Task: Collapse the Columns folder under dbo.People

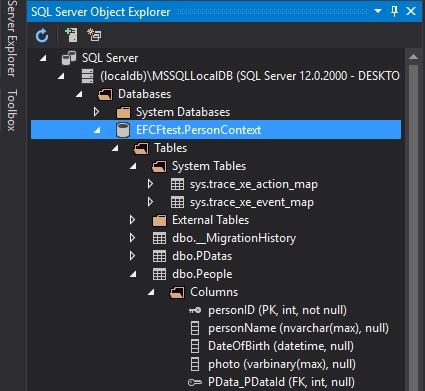Action: [x=151, y=292]
